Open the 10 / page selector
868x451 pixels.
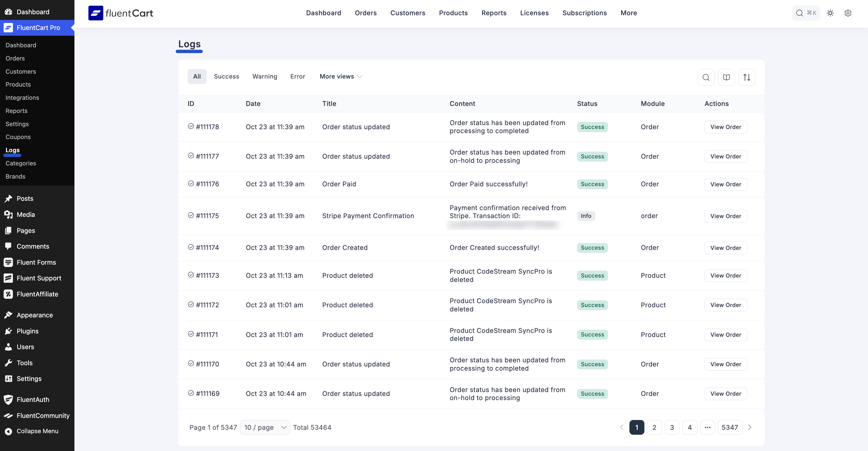[264, 427]
